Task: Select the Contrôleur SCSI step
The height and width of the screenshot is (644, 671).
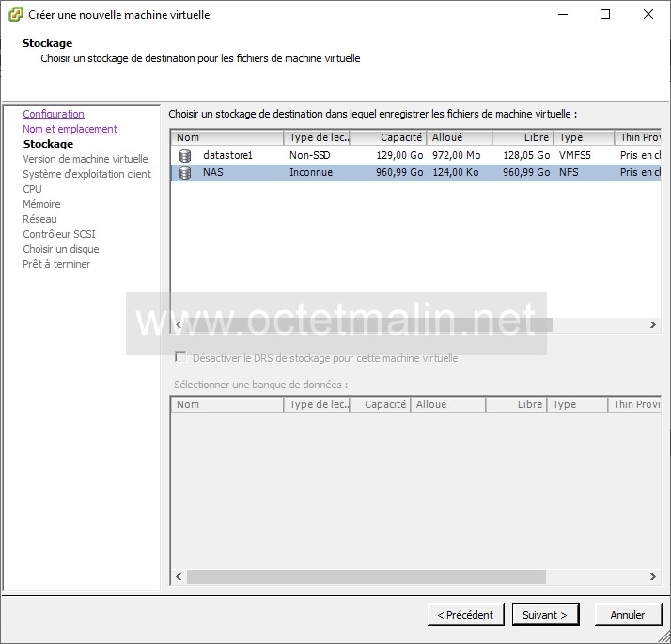Action: tap(59, 234)
